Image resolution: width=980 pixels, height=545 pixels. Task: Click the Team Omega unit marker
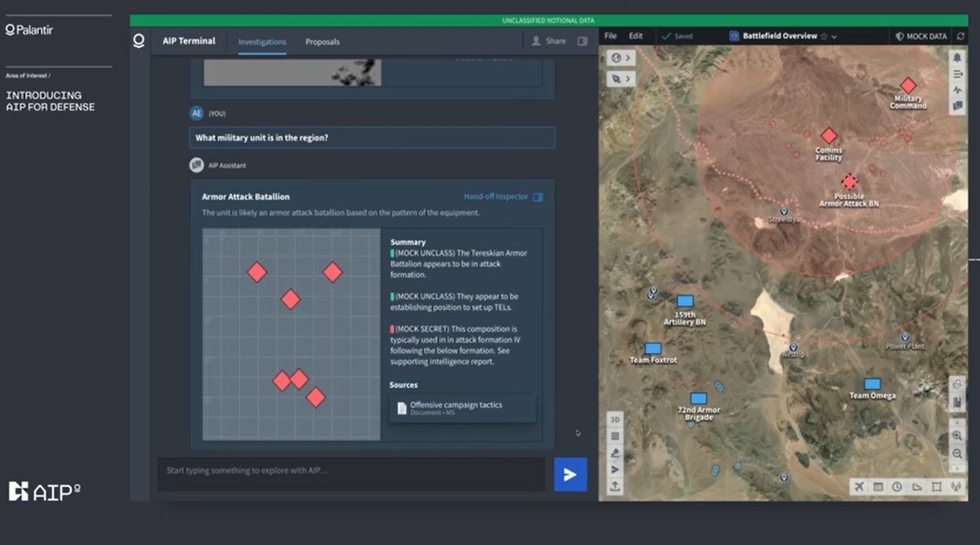(x=872, y=384)
